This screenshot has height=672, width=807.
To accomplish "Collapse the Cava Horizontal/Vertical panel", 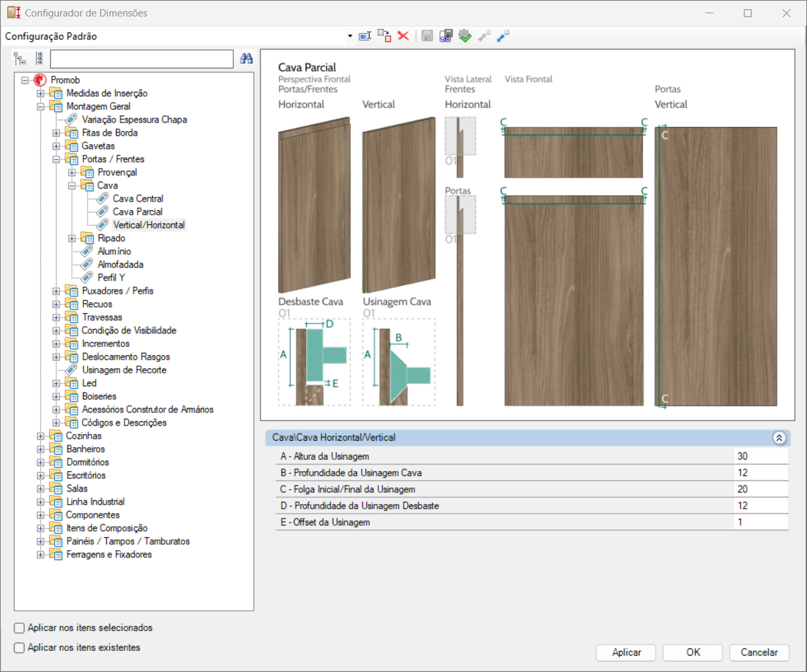I will pyautogui.click(x=779, y=438).
